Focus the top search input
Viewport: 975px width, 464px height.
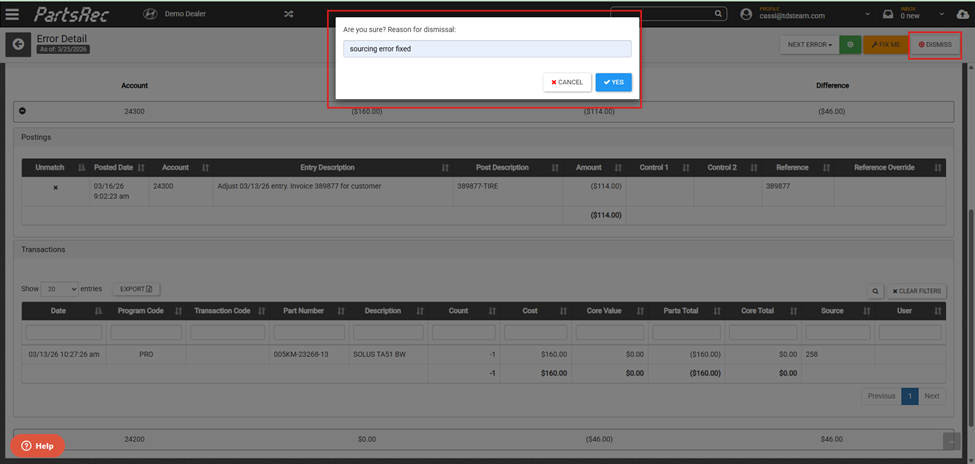tap(662, 14)
